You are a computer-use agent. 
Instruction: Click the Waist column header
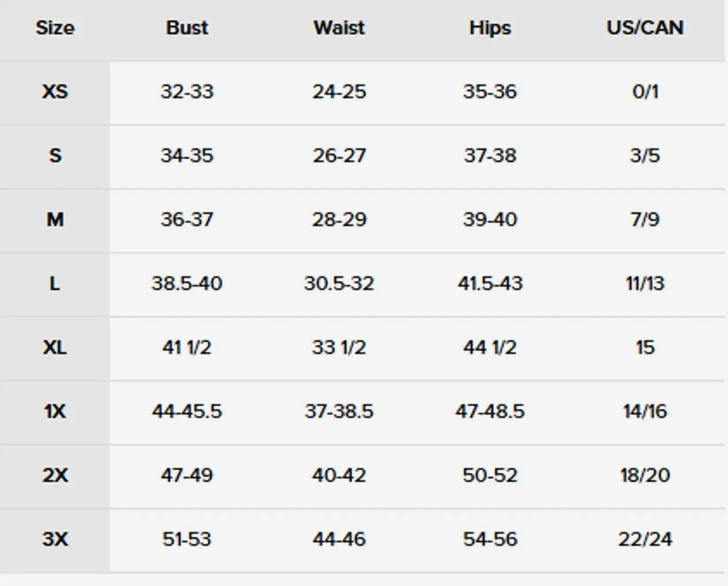pyautogui.click(x=339, y=28)
